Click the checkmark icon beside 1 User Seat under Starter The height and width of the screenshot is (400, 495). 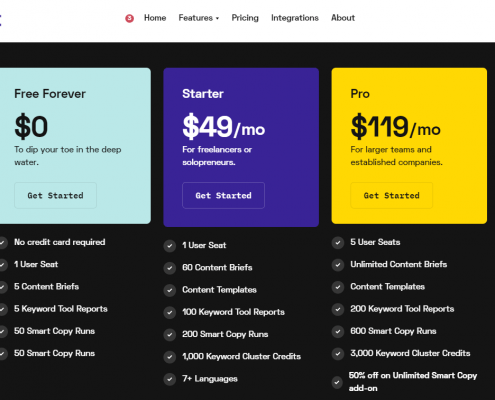[170, 246]
